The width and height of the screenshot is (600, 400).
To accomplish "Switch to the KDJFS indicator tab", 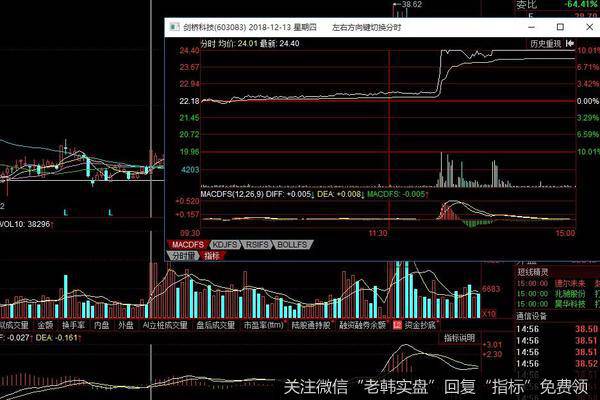I will click(x=225, y=245).
